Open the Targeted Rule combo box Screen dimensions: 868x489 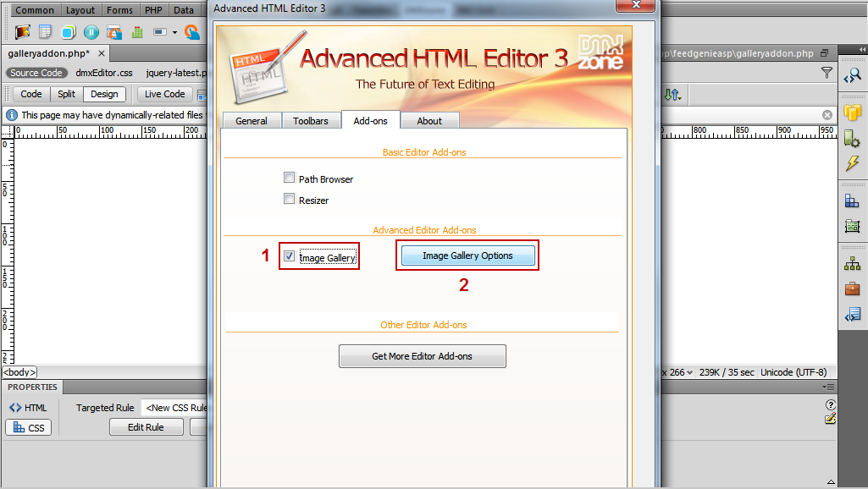click(x=174, y=408)
